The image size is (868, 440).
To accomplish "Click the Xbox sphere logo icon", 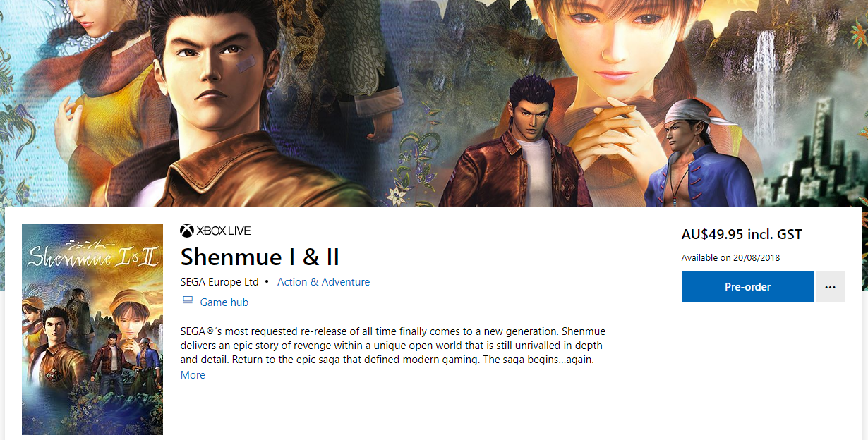I will [187, 231].
